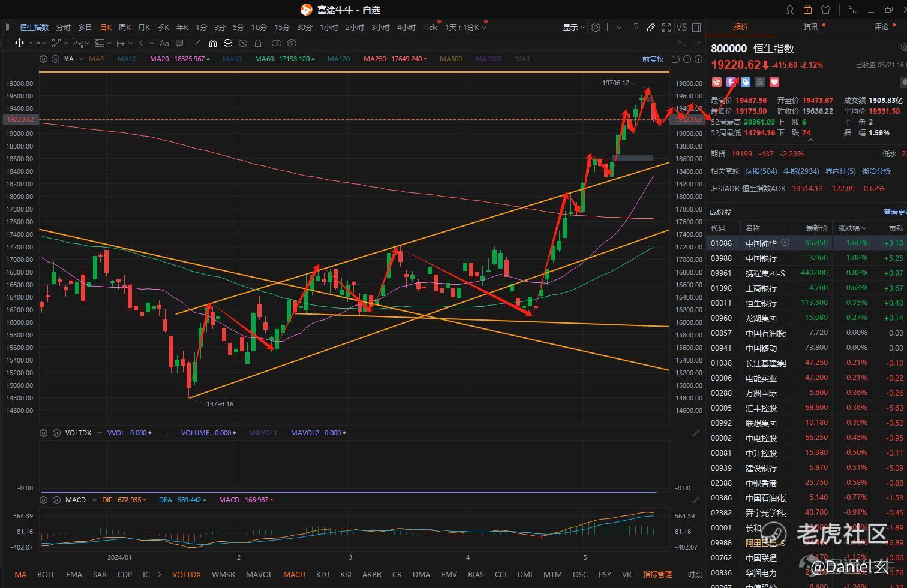Open 指标管理 indicator management
This screenshot has width=907, height=588.
657,574
